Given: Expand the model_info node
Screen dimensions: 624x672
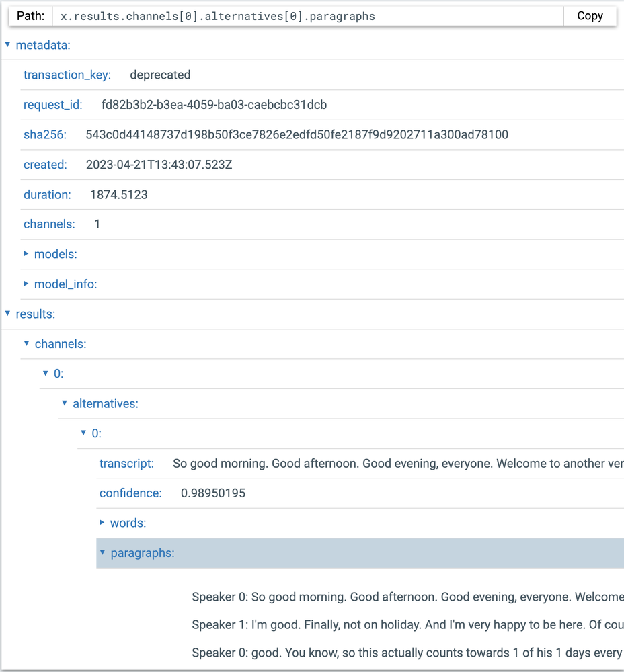Looking at the screenshot, I should click(x=27, y=284).
